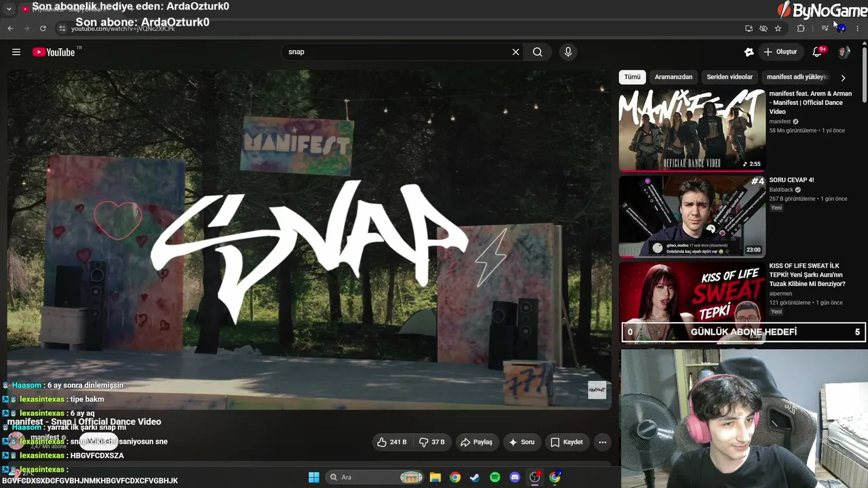Click the Windows taskbar search box
The height and width of the screenshot is (488, 868).
[374, 477]
